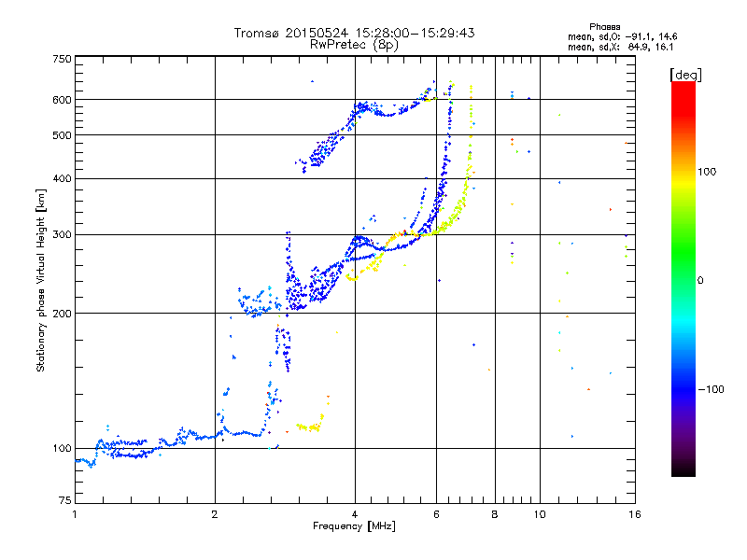This screenshot has height=560, width=747.
Task: Click the 'mean, sd,O: -91.1, 14.6' text
Action: pyautogui.click(x=622, y=36)
